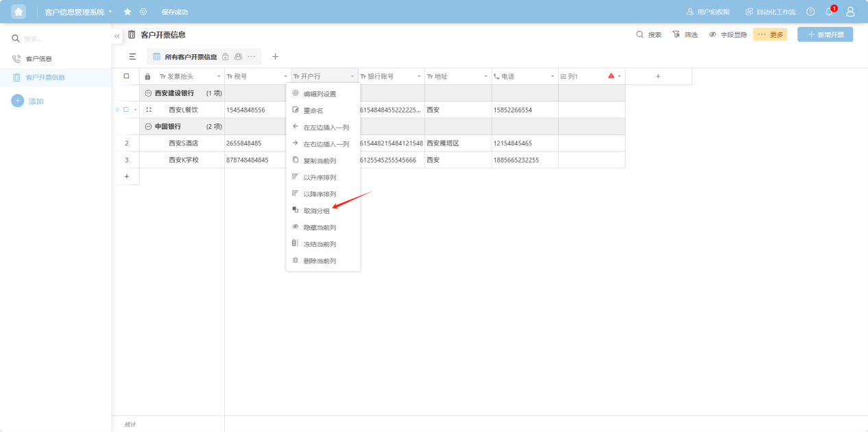Image resolution: width=868 pixels, height=432 pixels.
Task: Click the hamburger view list icon
Action: [132, 57]
